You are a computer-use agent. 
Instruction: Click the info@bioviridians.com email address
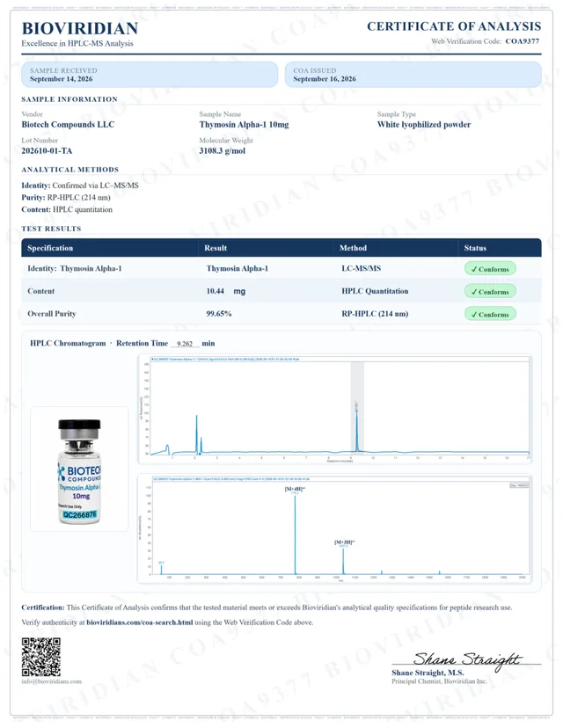point(52,681)
